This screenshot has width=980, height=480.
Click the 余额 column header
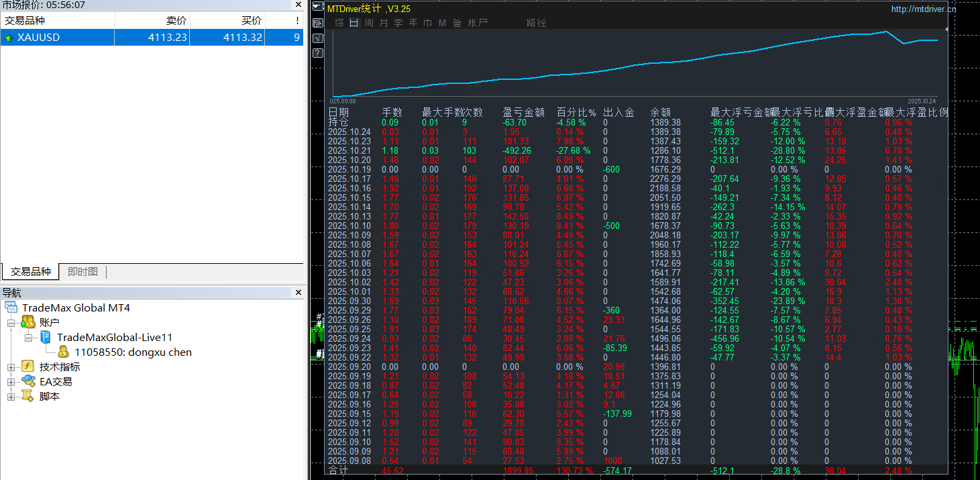[661, 112]
